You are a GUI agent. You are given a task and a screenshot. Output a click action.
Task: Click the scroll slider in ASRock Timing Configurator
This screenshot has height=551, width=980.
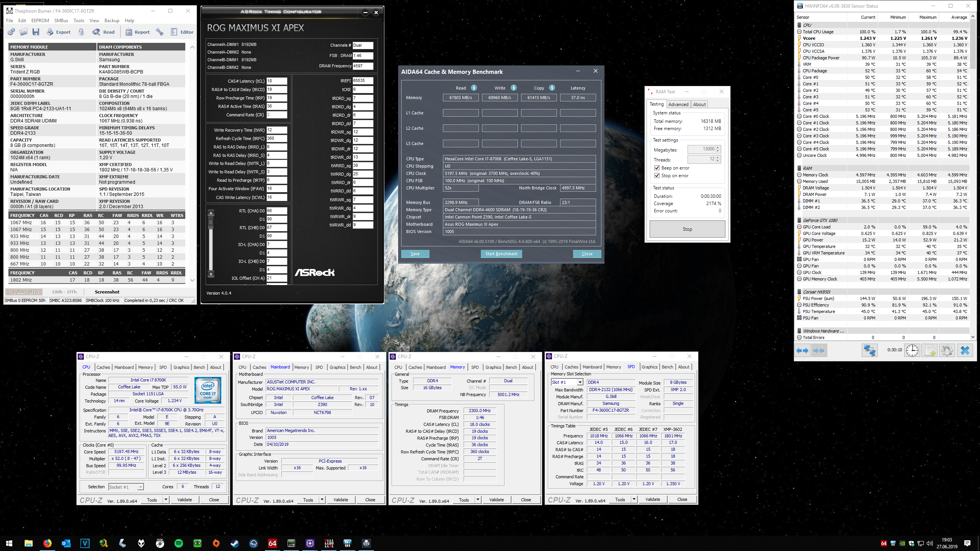(211, 223)
